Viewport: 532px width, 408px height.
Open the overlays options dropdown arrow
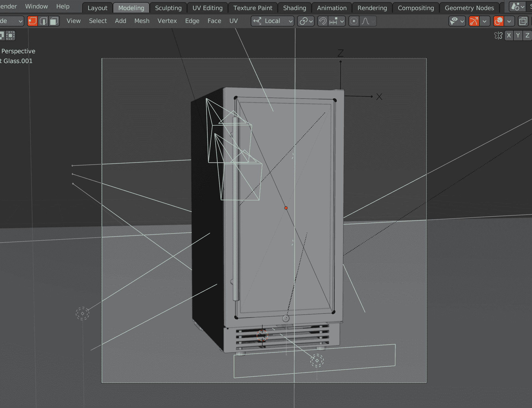click(x=509, y=21)
